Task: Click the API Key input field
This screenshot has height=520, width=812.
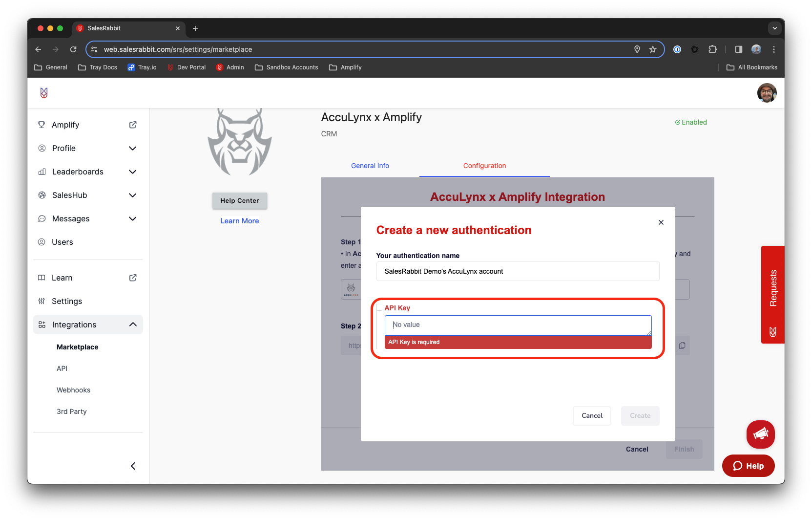Action: point(518,325)
